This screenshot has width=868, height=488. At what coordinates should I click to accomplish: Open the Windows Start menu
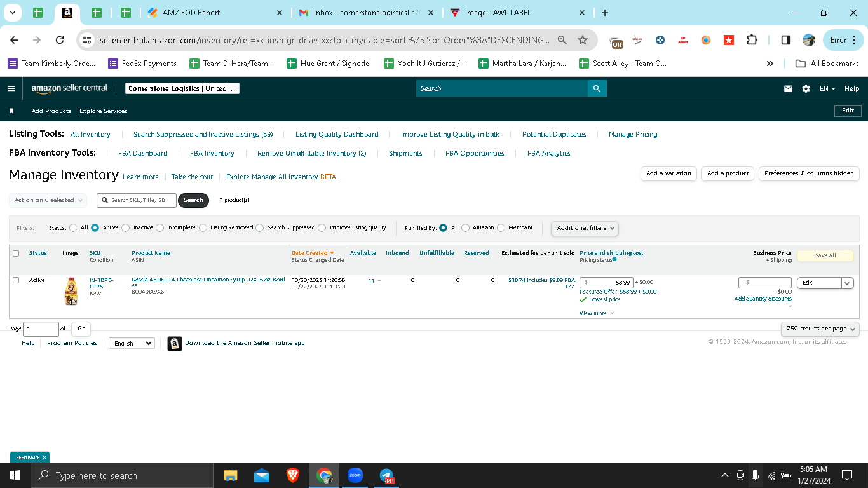click(15, 475)
